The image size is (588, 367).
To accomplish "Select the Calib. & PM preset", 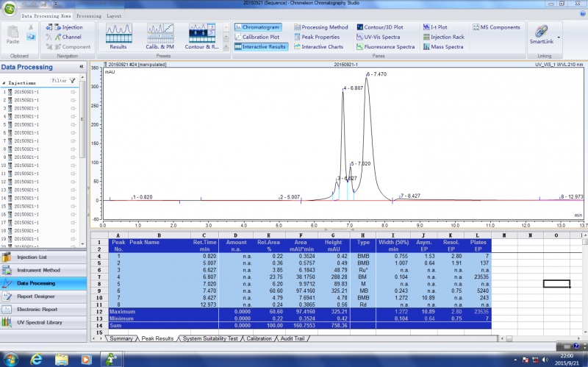I will [159, 35].
